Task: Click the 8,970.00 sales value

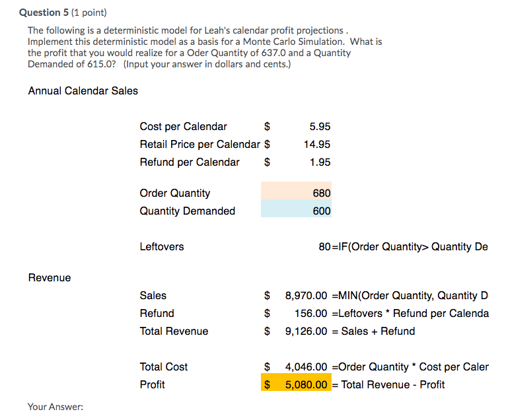Action: (x=306, y=295)
